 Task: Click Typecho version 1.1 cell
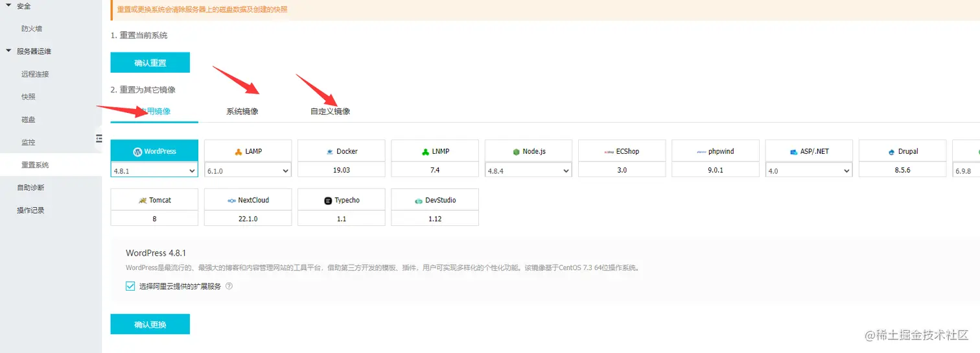[342, 219]
